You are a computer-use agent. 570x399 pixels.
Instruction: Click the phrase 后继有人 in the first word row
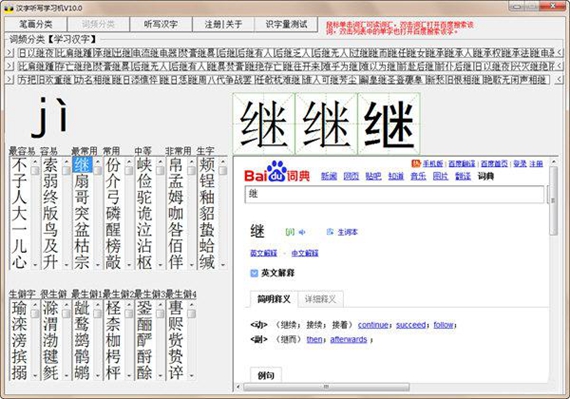pyautogui.click(x=254, y=53)
